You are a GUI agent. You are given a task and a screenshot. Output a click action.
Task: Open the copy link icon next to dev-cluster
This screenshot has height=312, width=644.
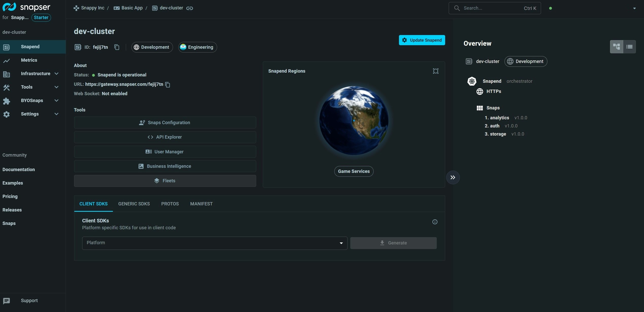pyautogui.click(x=190, y=8)
